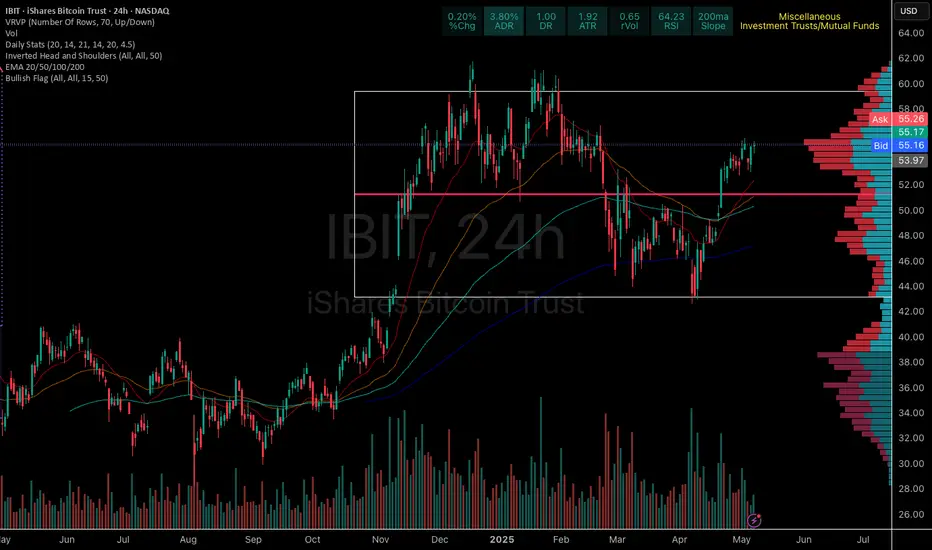
Task: Click the 2025 label on the time axis
Action: 502,540
